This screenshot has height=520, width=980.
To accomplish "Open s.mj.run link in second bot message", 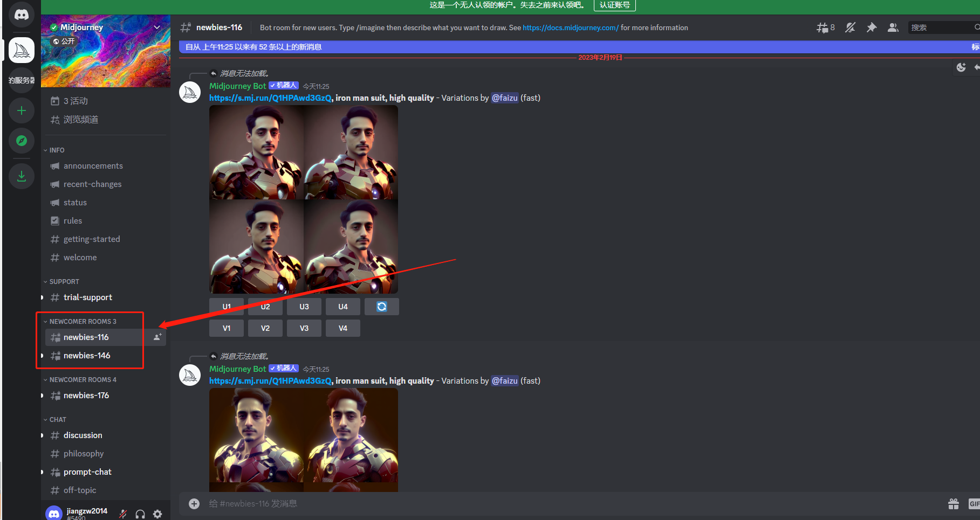I will [x=270, y=381].
